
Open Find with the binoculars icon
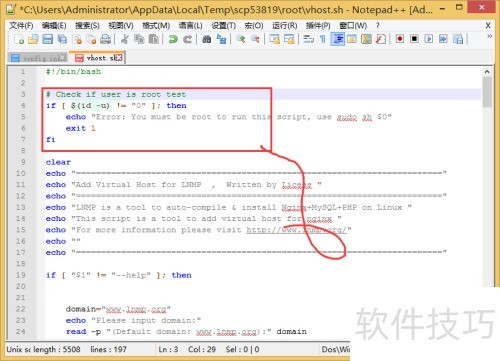click(x=207, y=39)
